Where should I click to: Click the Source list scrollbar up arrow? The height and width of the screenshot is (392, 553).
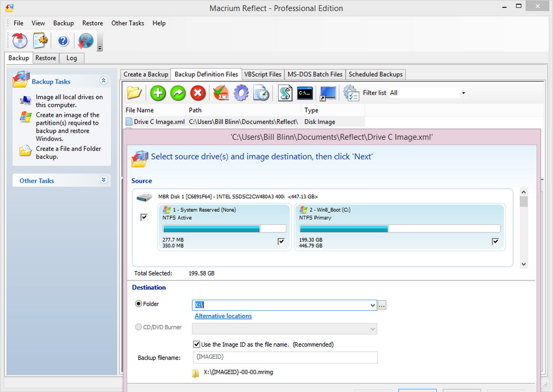tap(524, 192)
